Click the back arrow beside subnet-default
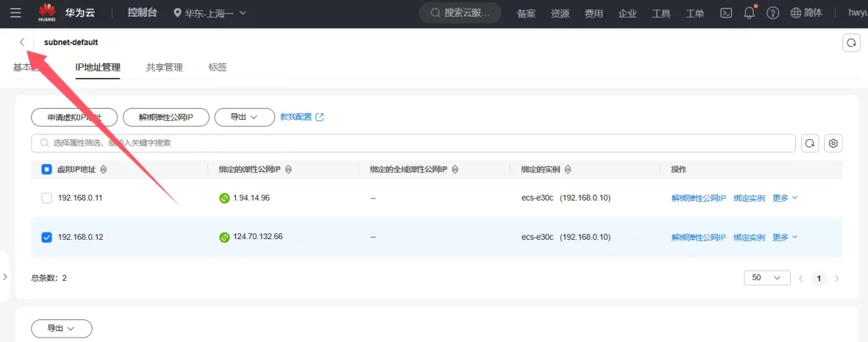The image size is (868, 342). [22, 42]
